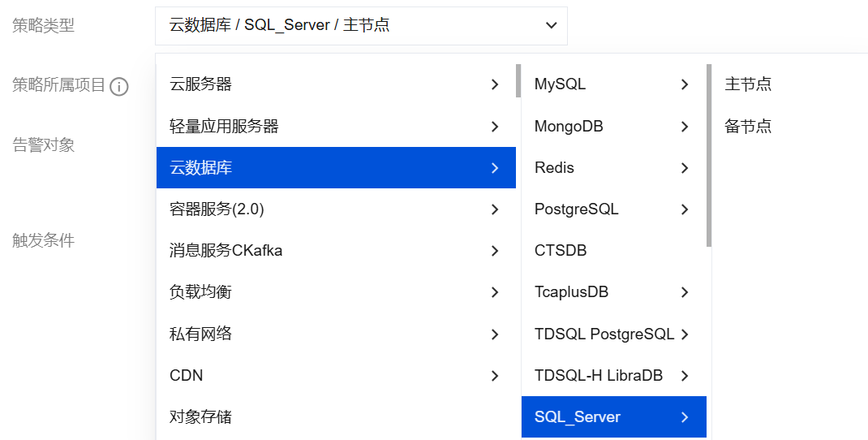
Task: Expand the chevron next to PostgreSQL
Action: (685, 209)
